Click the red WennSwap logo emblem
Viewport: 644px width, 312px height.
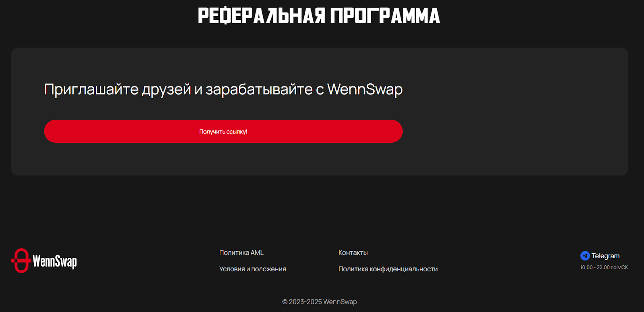[21, 261]
